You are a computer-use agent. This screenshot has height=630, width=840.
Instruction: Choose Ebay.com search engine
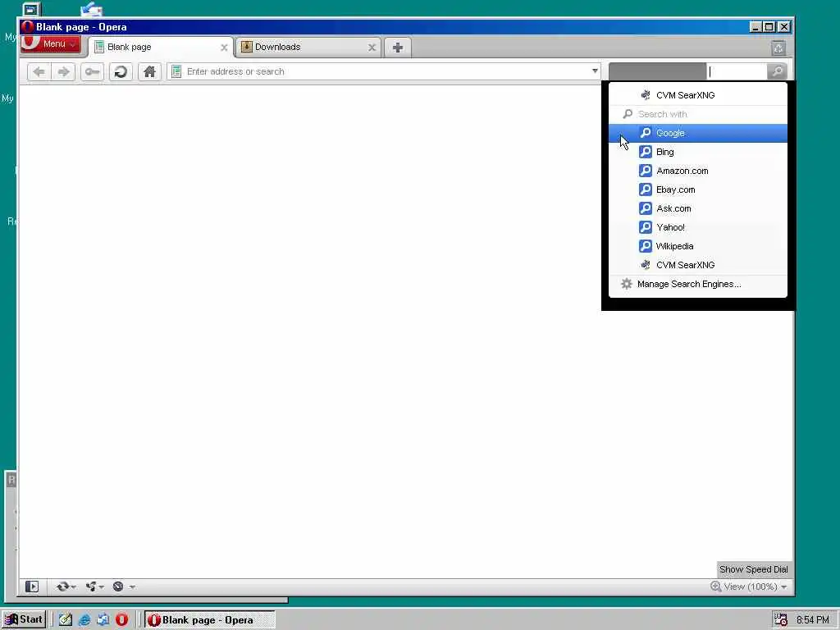tap(698, 189)
